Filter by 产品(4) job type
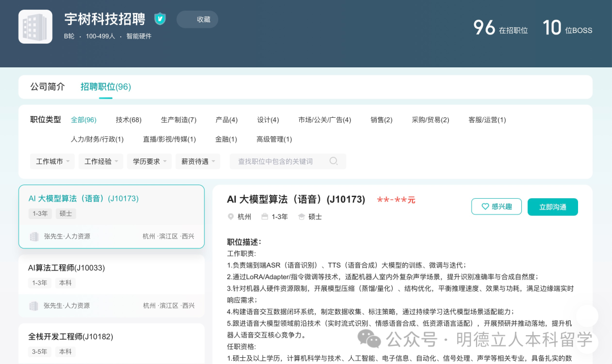 [226, 119]
